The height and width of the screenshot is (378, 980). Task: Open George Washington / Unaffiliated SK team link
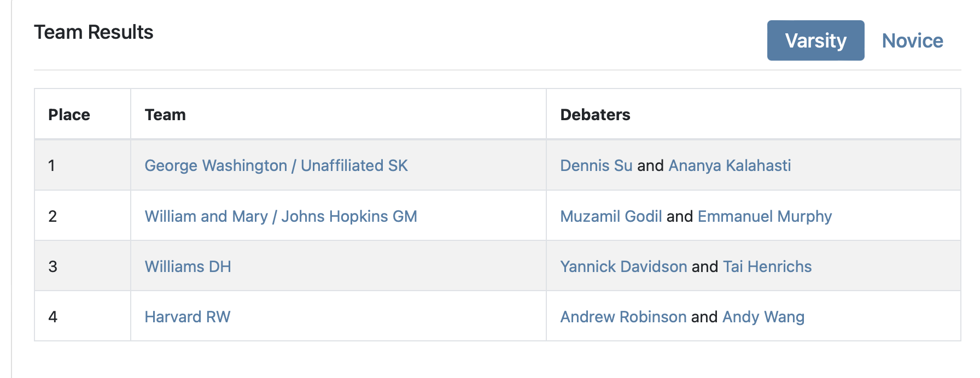276,166
